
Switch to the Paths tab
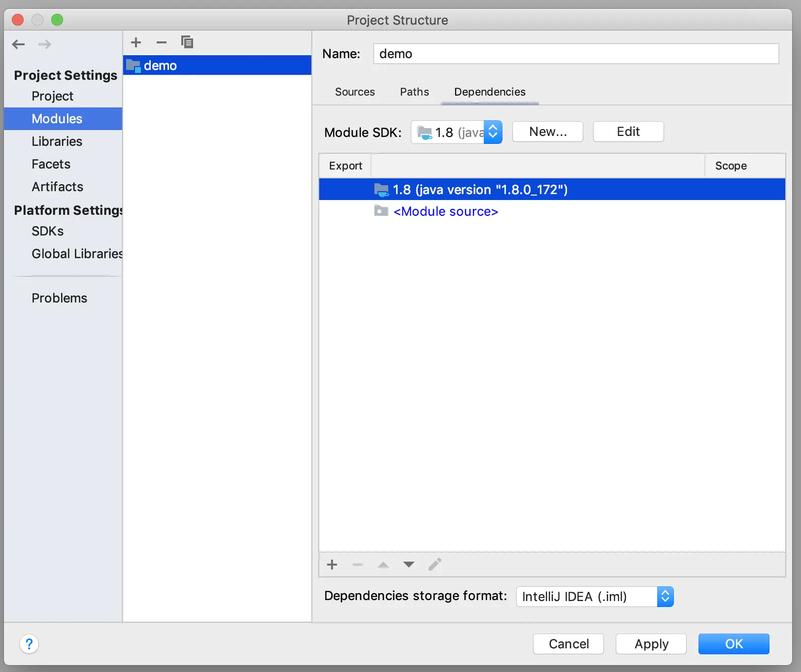point(414,92)
